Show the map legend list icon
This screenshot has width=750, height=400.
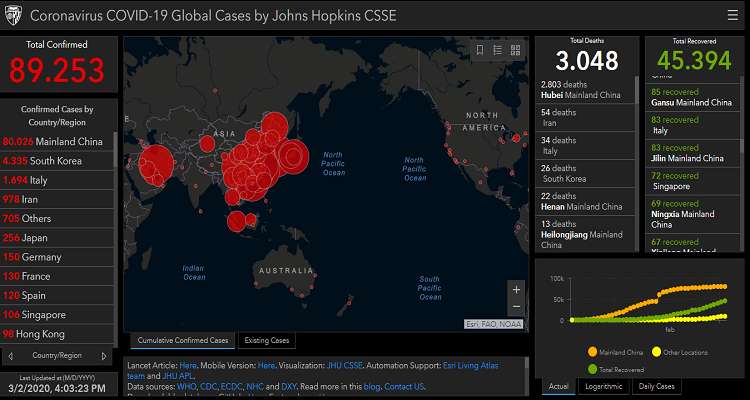497,50
